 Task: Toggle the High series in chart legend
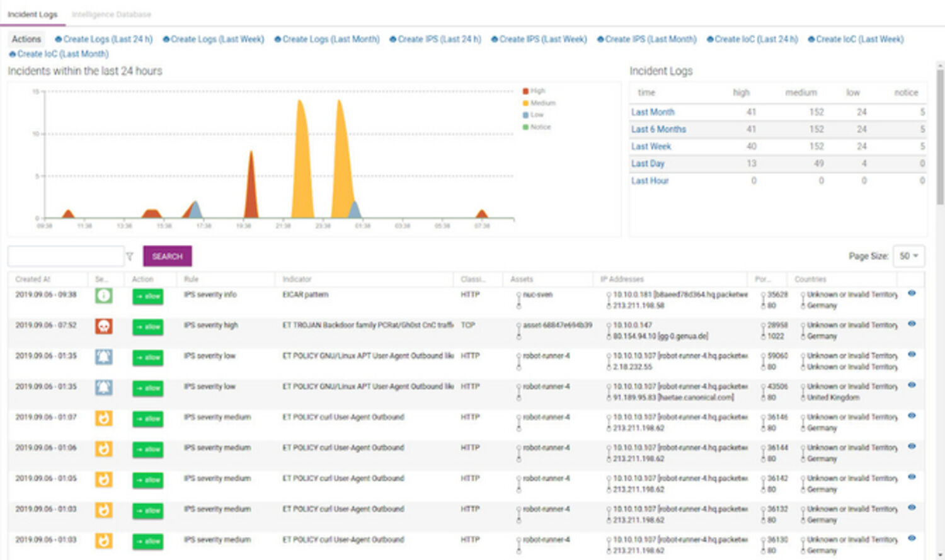(534, 91)
